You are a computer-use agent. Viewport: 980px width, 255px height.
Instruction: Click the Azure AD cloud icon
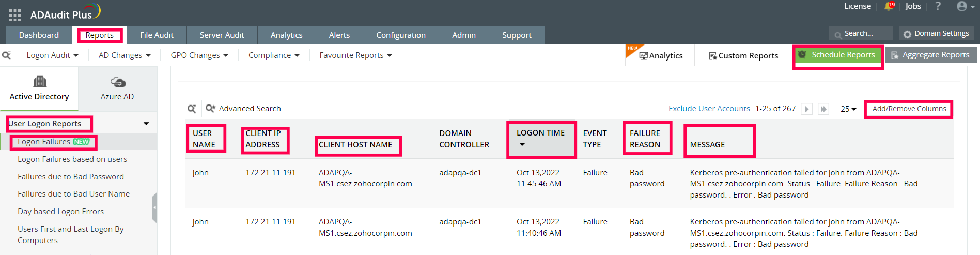[118, 82]
